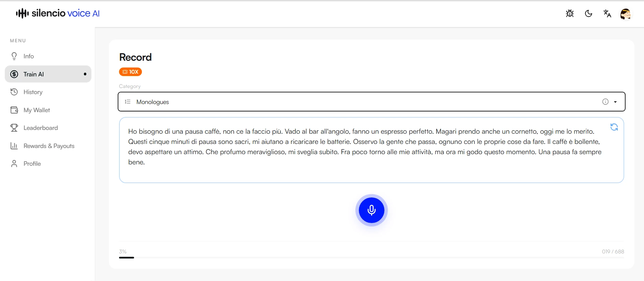The height and width of the screenshot is (281, 644).
Task: Click the bug report icon
Action: pyautogui.click(x=570, y=14)
